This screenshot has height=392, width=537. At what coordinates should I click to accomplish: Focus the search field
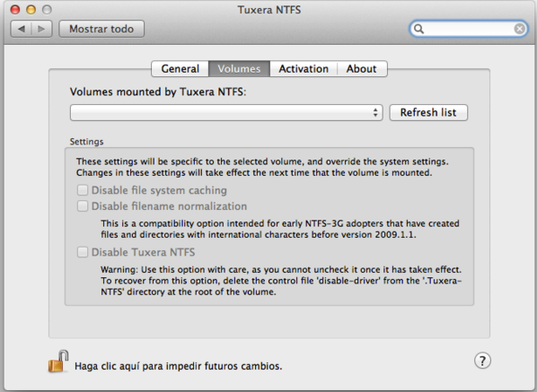[468, 29]
